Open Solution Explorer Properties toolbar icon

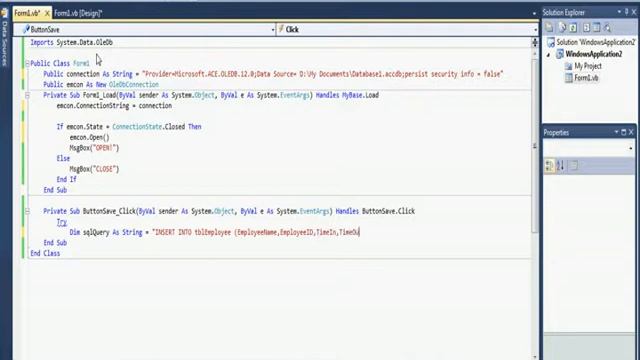[x=549, y=28]
